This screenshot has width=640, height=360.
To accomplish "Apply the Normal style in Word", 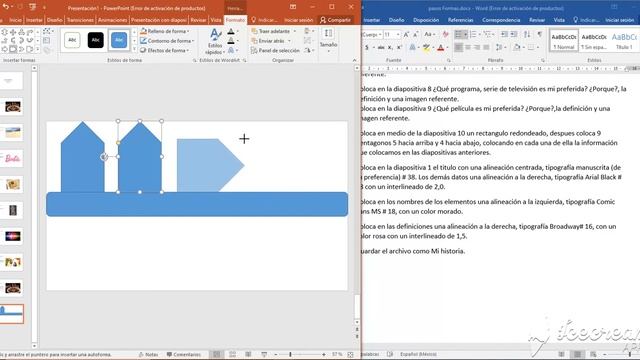I will (564, 40).
